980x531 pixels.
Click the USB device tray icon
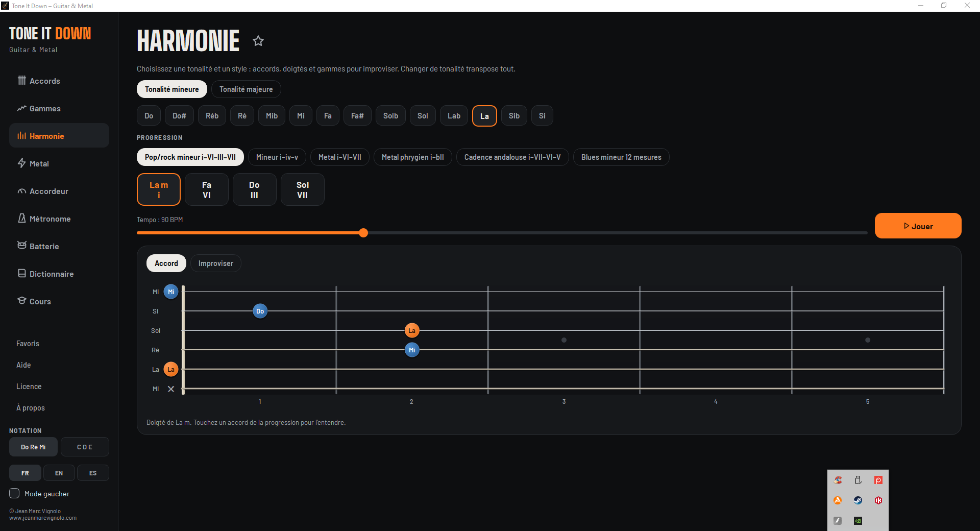[x=858, y=480]
